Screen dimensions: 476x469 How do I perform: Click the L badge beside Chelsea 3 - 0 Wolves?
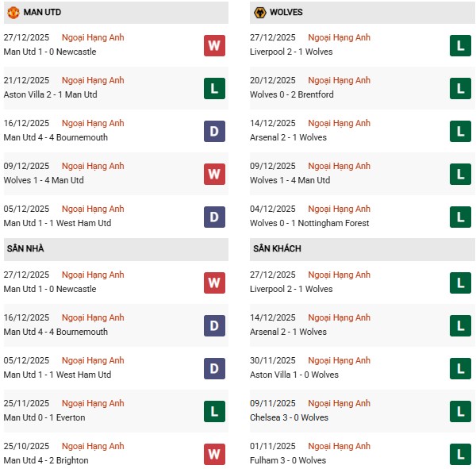460,411
